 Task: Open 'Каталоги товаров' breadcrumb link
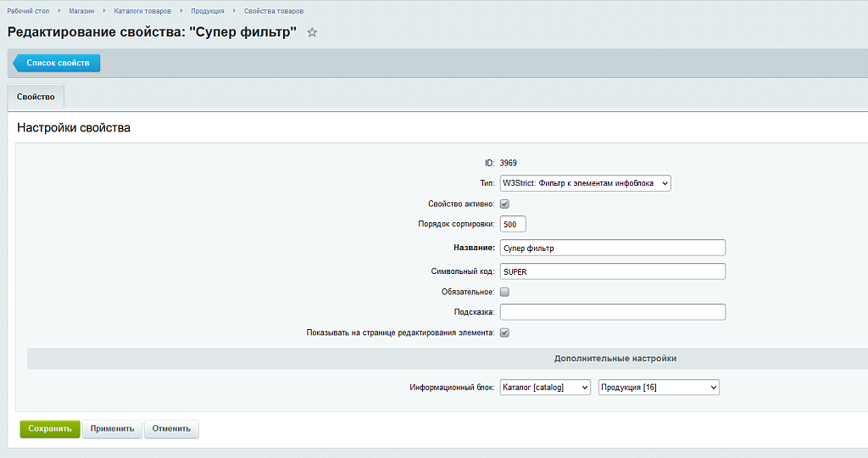142,11
